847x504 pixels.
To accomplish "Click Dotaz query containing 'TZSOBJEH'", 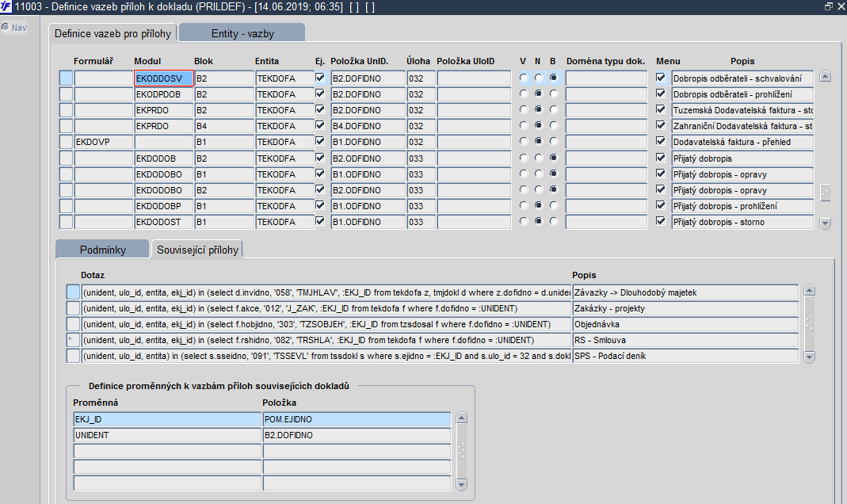I will point(326,324).
